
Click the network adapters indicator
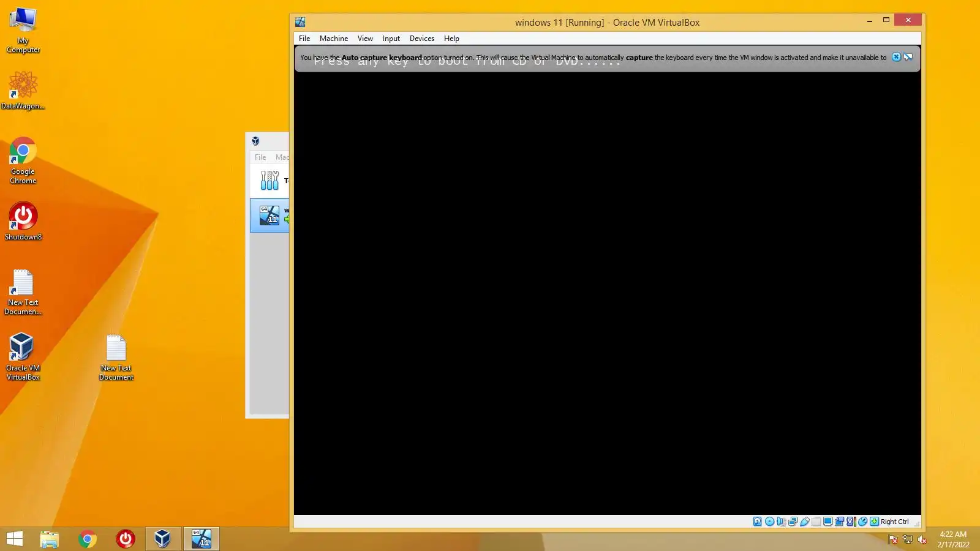[793, 522]
